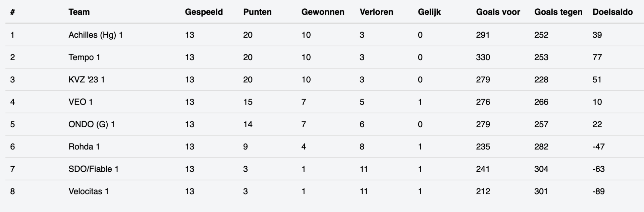The width and height of the screenshot is (644, 212).
Task: Open the Rohda 1 team row
Action: click(x=84, y=146)
